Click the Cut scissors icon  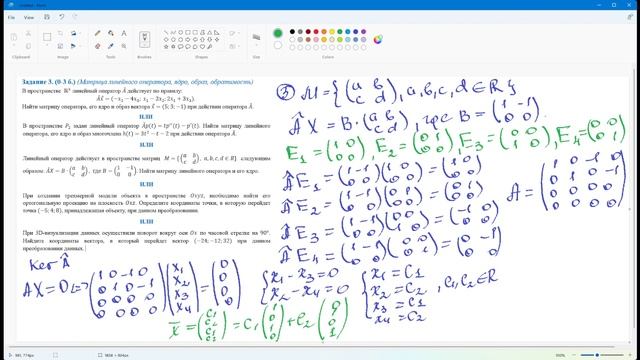click(x=28, y=33)
